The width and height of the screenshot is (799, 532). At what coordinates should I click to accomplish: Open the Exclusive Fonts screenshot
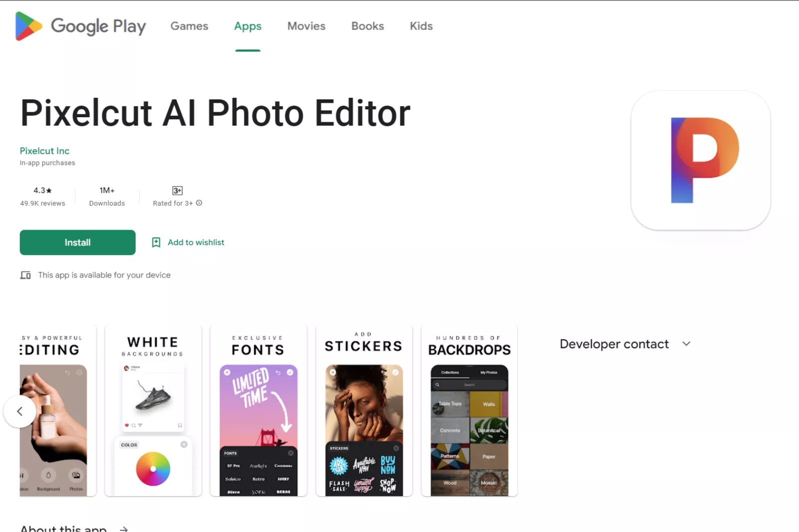[x=258, y=411]
